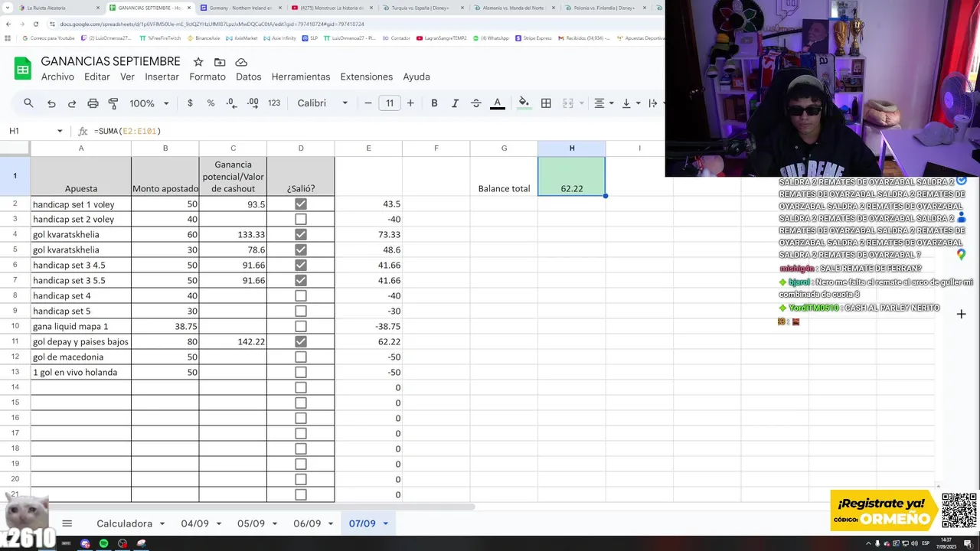This screenshot has width=980, height=551.
Task: Switch to the 05/09 sheet tab
Action: pyautogui.click(x=251, y=523)
